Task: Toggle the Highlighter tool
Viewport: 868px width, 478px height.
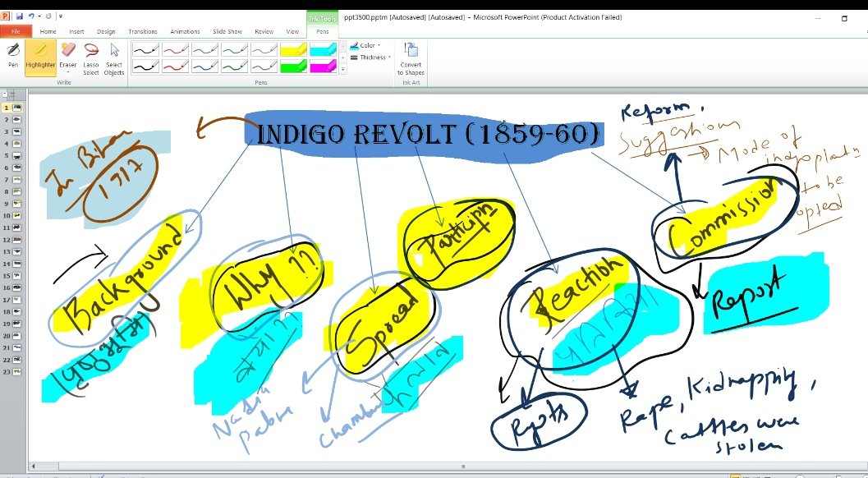Action: coord(40,57)
